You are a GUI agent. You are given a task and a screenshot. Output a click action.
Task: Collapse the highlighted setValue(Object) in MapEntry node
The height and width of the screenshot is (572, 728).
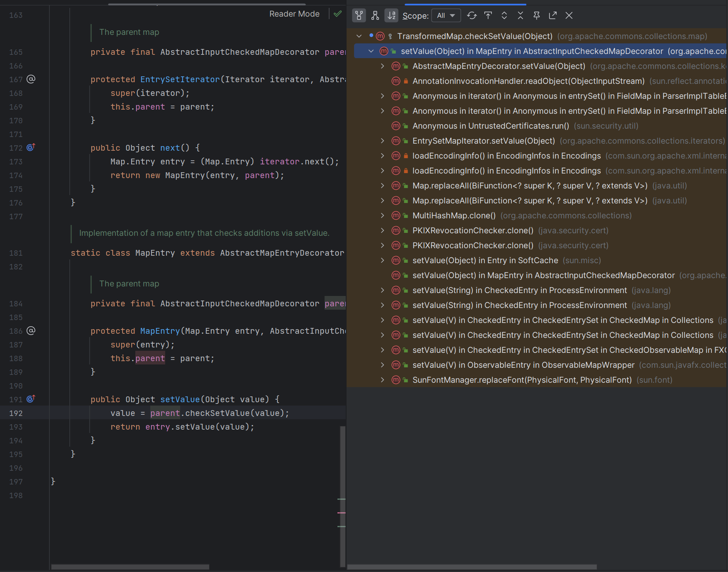pyautogui.click(x=371, y=51)
